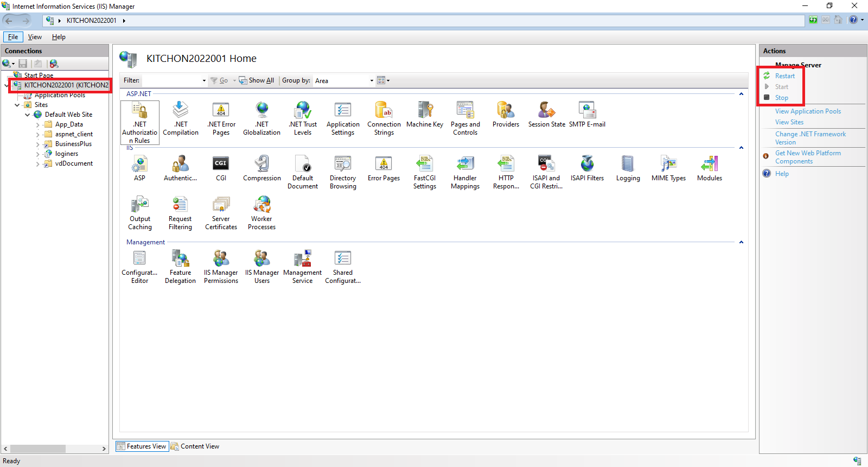Open Logging feature

pos(628,168)
